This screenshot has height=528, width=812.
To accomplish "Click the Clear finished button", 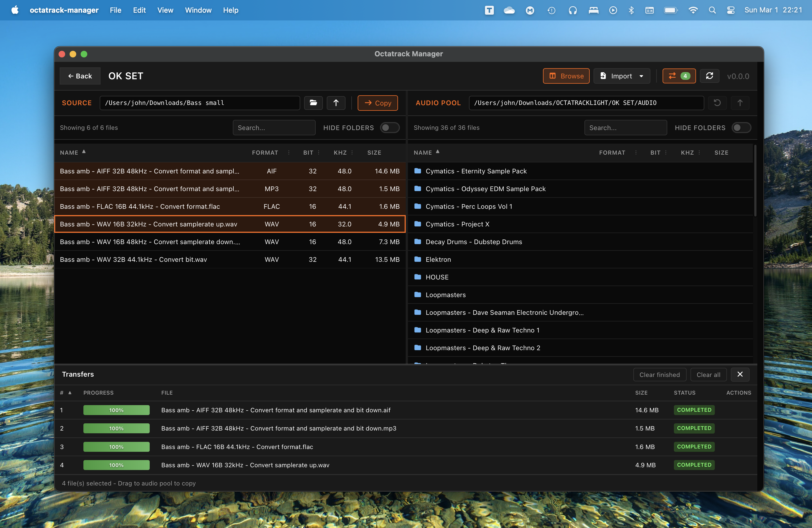I will [659, 374].
